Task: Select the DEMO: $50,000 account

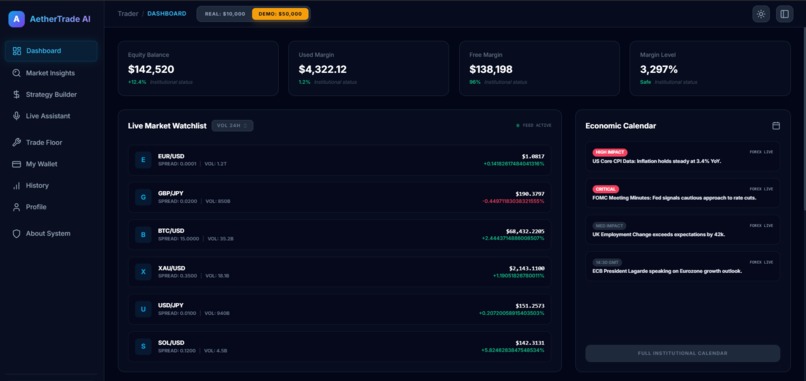Action: [280, 14]
